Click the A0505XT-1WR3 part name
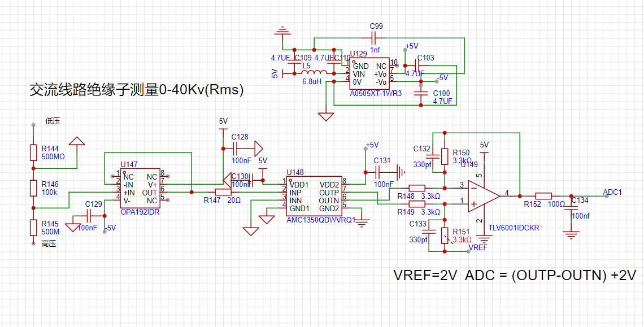This screenshot has height=327, width=644. pyautogui.click(x=376, y=94)
